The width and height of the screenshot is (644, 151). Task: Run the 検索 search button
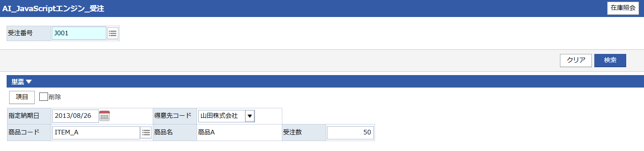point(610,60)
